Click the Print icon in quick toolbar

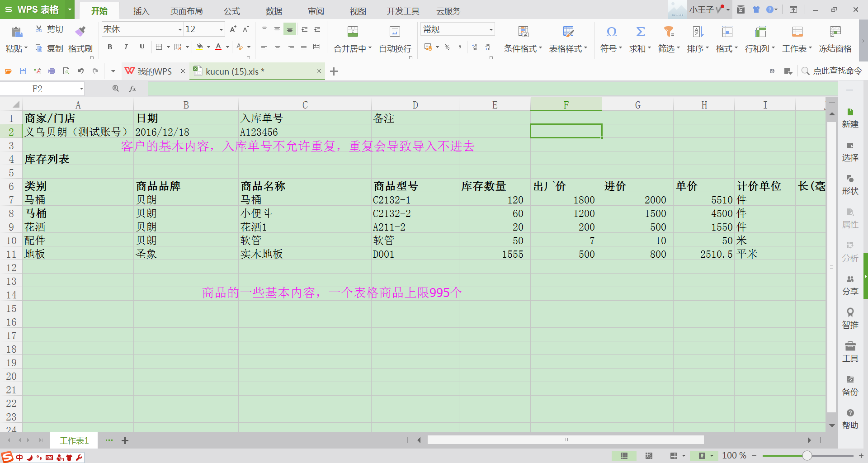[x=52, y=71]
